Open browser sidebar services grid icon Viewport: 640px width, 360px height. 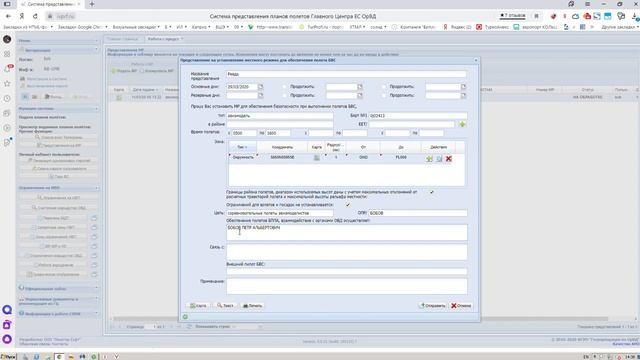(x=7, y=54)
